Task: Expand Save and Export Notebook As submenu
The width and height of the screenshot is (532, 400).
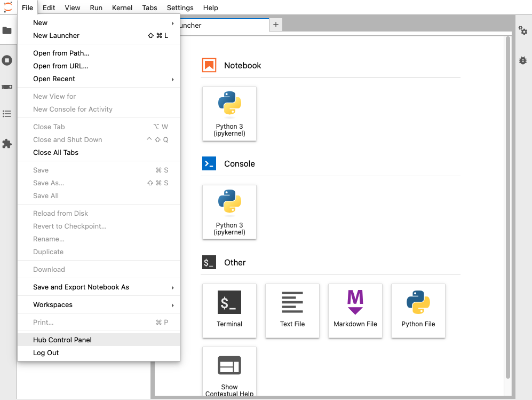Action: (98, 287)
